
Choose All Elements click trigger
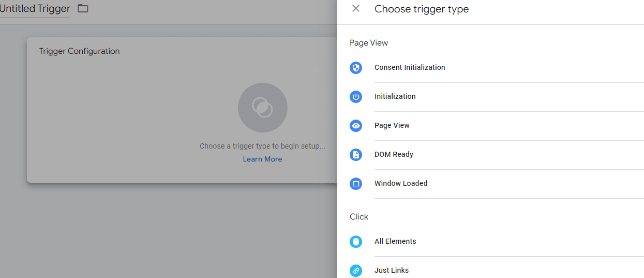pos(395,242)
